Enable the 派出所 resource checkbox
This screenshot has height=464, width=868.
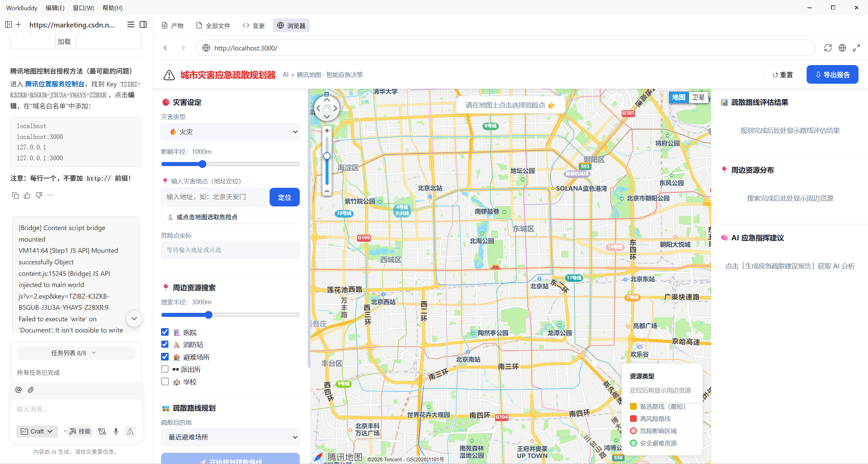pos(165,369)
